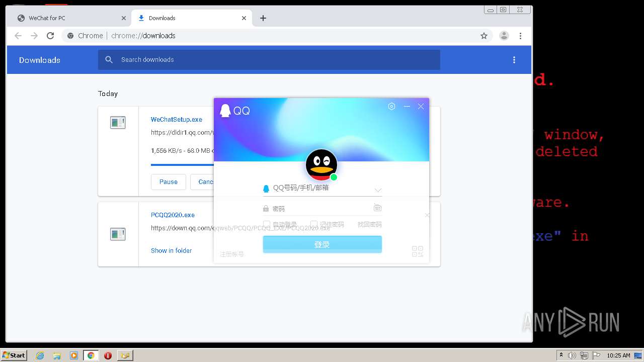Close the Downloads tab
This screenshot has width=644, height=362.
[x=244, y=18]
